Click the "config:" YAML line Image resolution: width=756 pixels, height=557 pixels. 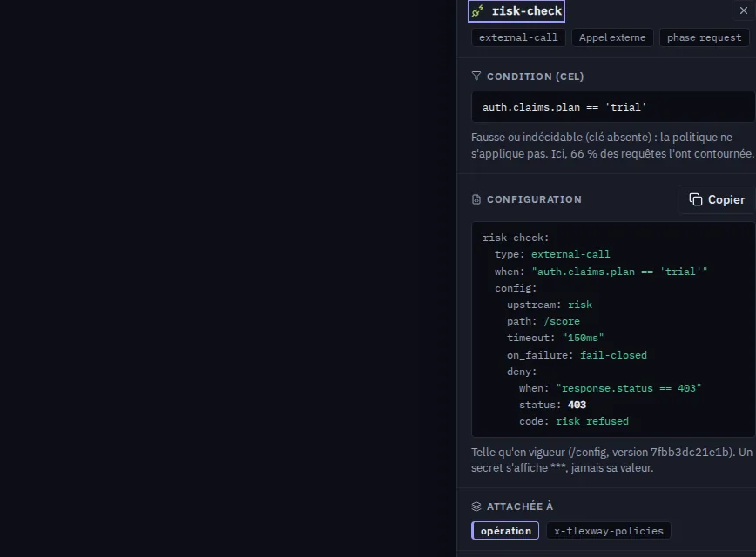coord(516,288)
